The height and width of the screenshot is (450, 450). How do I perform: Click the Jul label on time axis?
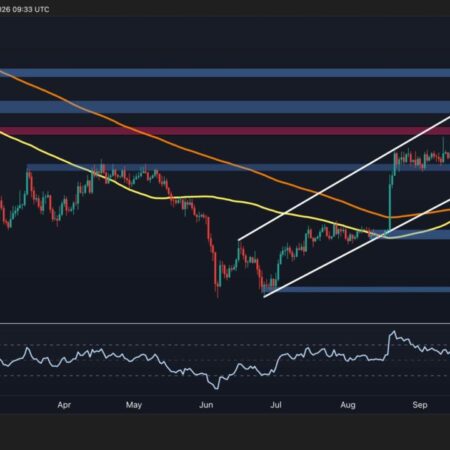(x=276, y=405)
